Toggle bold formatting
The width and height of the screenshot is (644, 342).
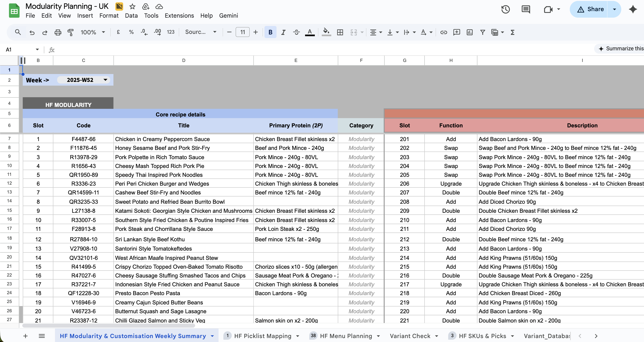(x=270, y=32)
